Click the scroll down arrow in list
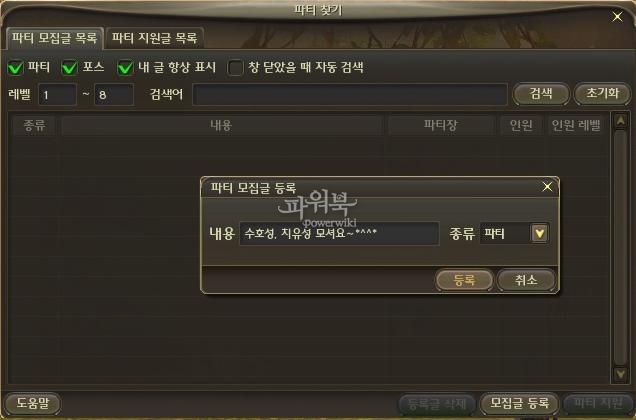Image resolution: width=636 pixels, height=420 pixels. pos(620,374)
